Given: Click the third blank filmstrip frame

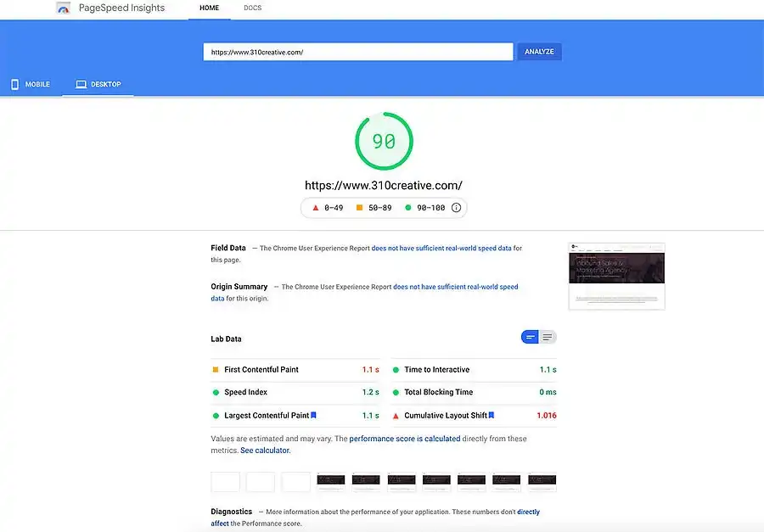Looking at the screenshot, I should coord(295,482).
